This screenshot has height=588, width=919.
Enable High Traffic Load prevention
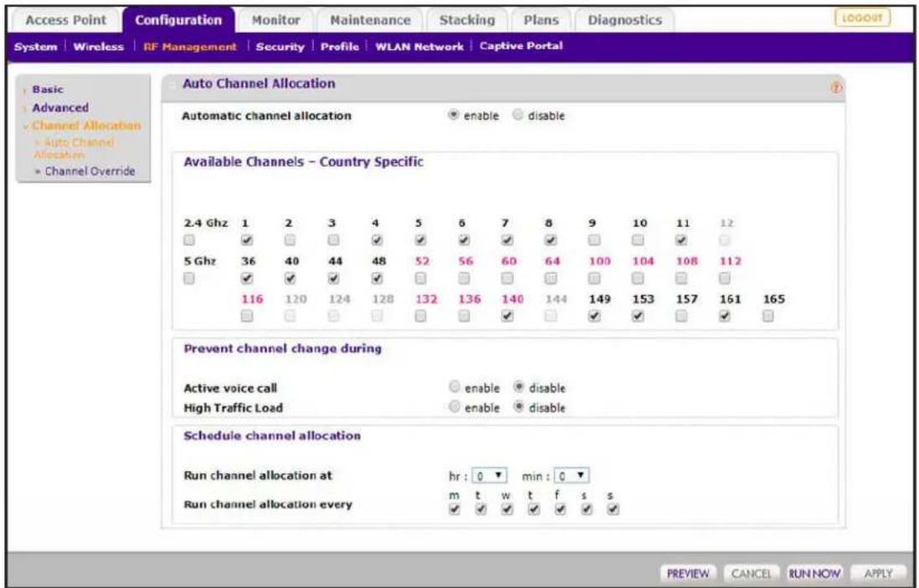pyautogui.click(x=454, y=407)
